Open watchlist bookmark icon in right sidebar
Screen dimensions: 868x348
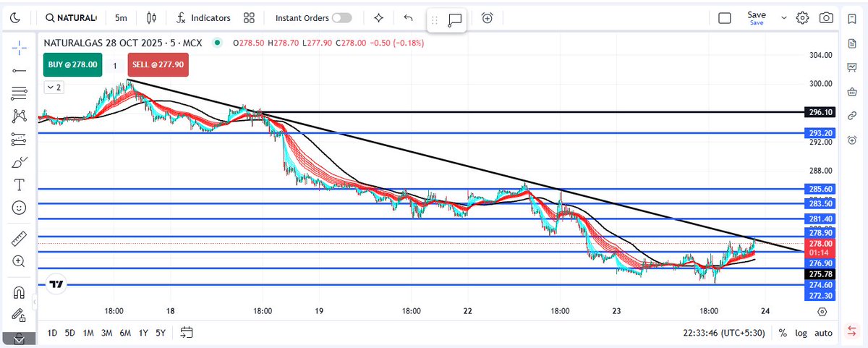[853, 18]
